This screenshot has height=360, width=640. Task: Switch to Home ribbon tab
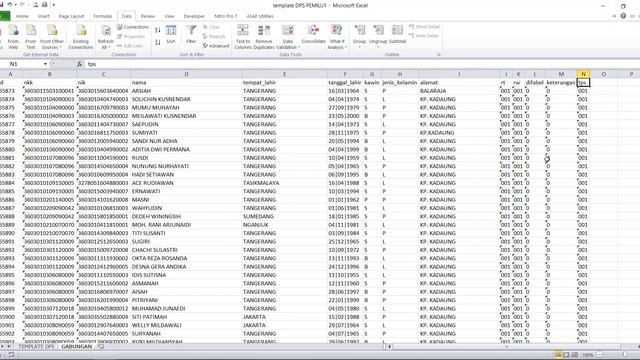coord(22,16)
